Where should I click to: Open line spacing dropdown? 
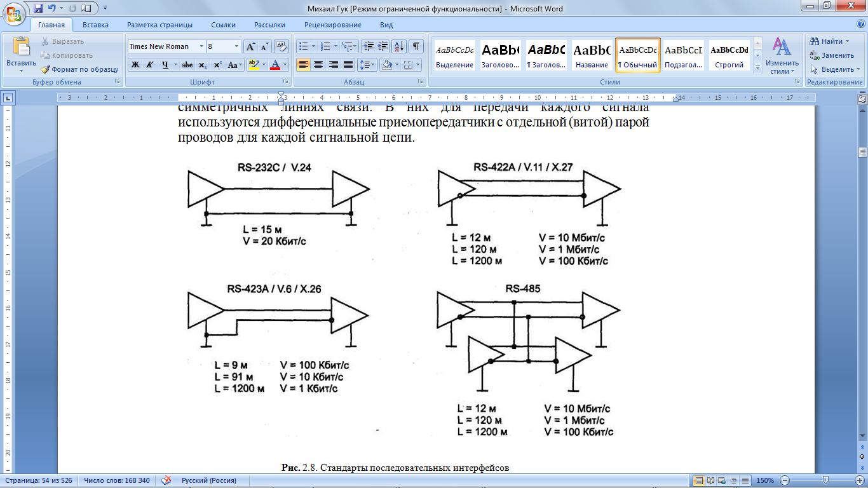click(367, 65)
